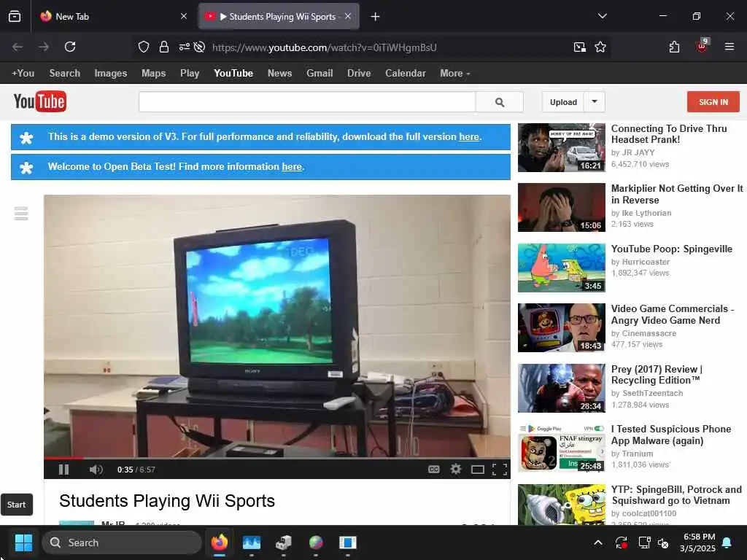Image resolution: width=747 pixels, height=560 pixels.
Task: Reload the page
Action: pyautogui.click(x=70, y=47)
